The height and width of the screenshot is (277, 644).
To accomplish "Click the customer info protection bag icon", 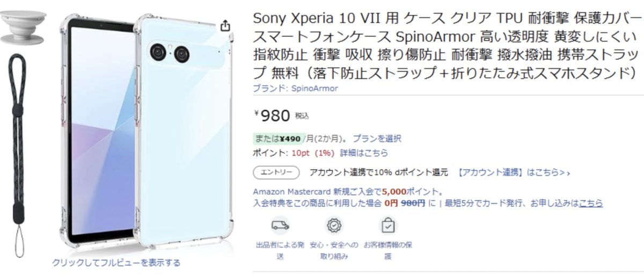I will click(x=387, y=226).
